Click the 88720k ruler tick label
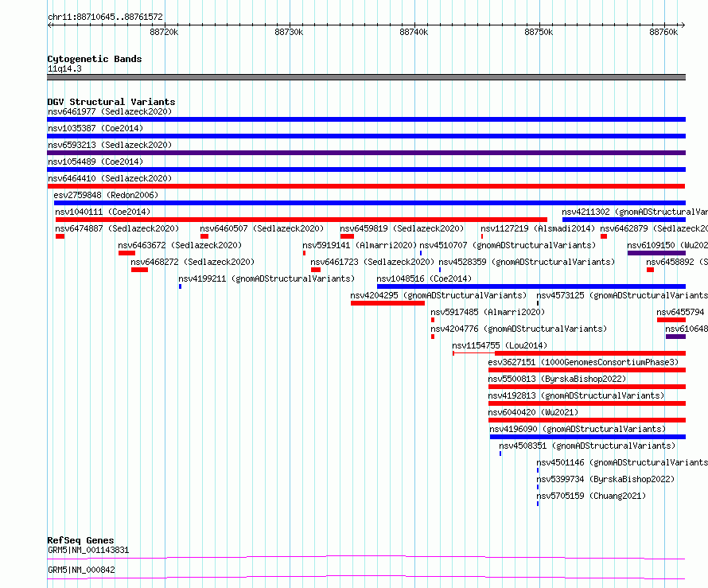708x588 pixels. [x=164, y=32]
